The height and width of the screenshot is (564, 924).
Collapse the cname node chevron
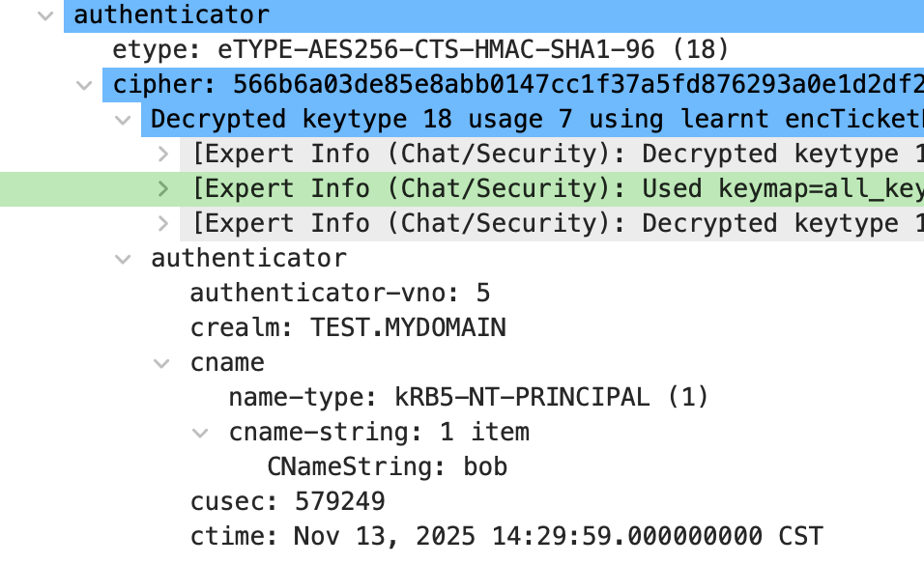(161, 363)
